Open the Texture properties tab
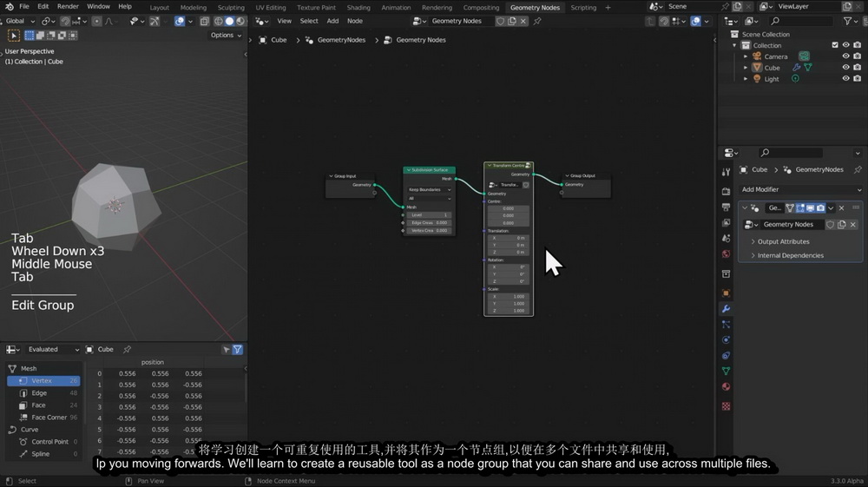Screen dimensions: 868x487 coord(726,405)
